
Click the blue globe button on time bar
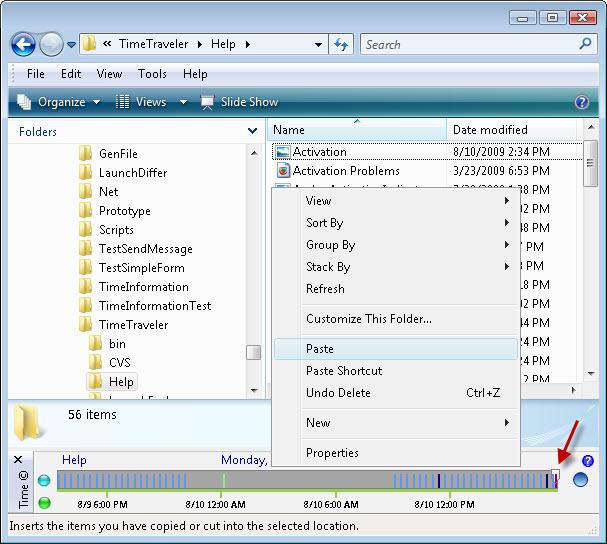[580, 480]
